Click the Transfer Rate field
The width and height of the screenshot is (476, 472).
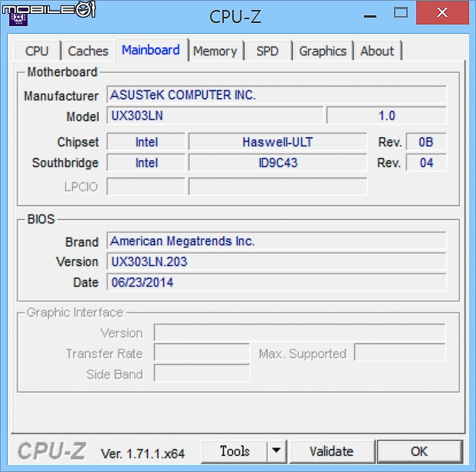202,352
